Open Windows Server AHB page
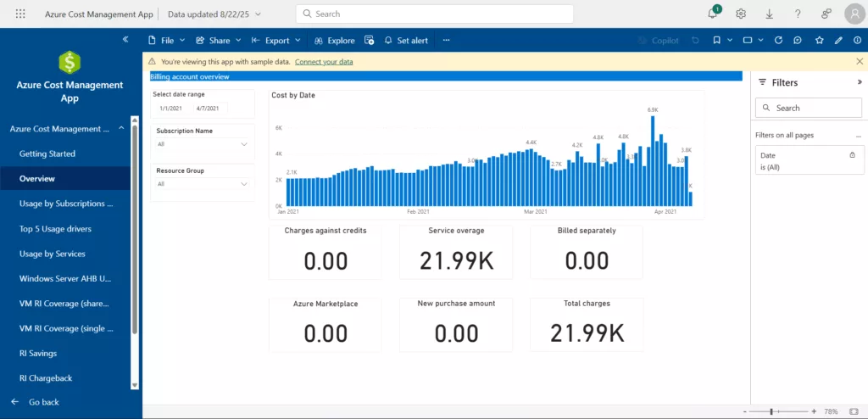868x419 pixels. tap(65, 278)
